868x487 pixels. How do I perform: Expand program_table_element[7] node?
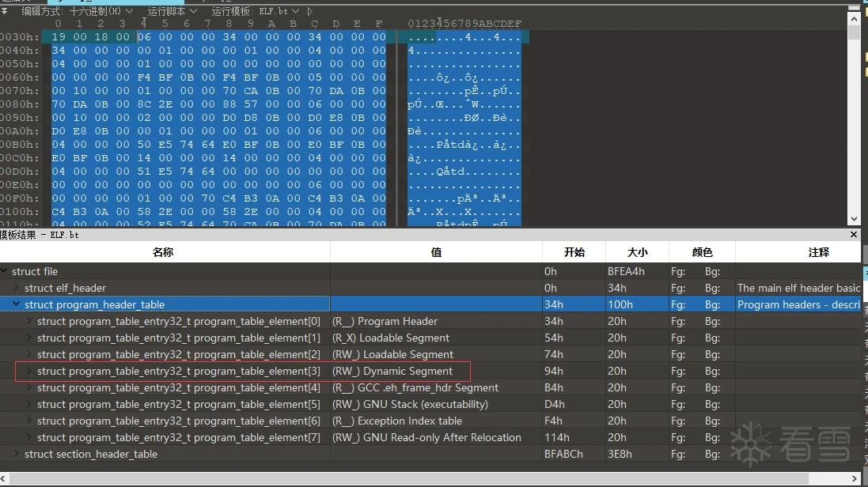[28, 437]
